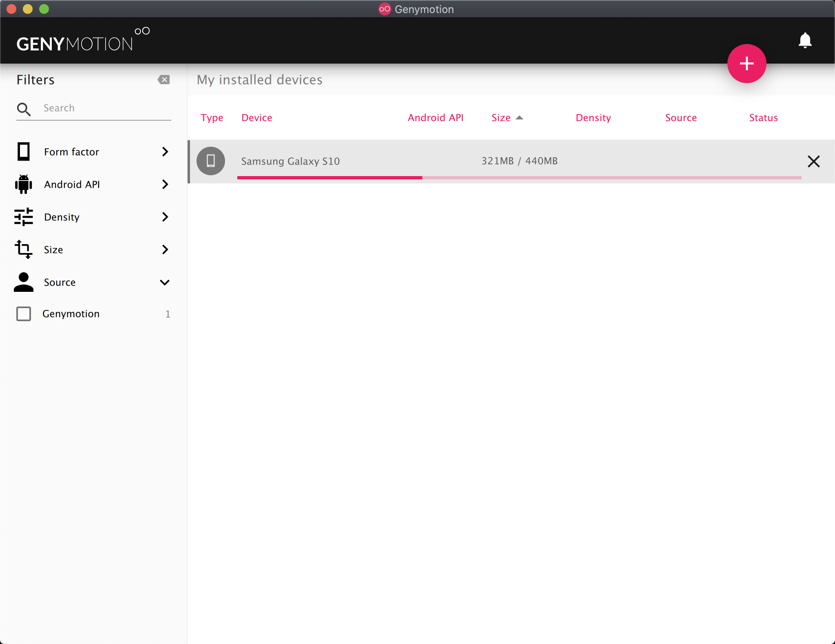Click the Size filter label

[x=53, y=250]
